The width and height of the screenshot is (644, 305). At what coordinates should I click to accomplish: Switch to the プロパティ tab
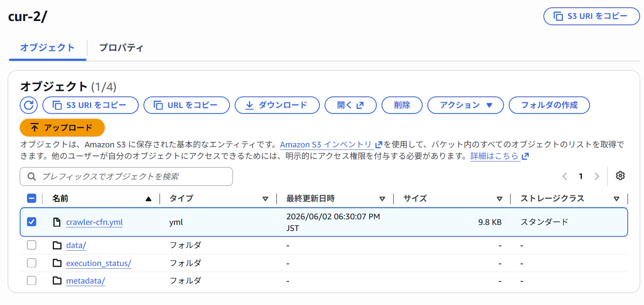click(121, 48)
